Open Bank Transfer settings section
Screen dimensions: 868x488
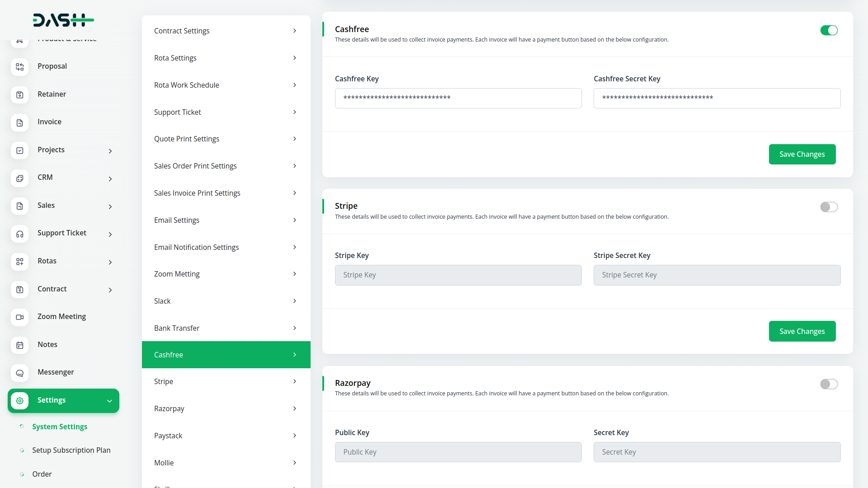(226, 328)
